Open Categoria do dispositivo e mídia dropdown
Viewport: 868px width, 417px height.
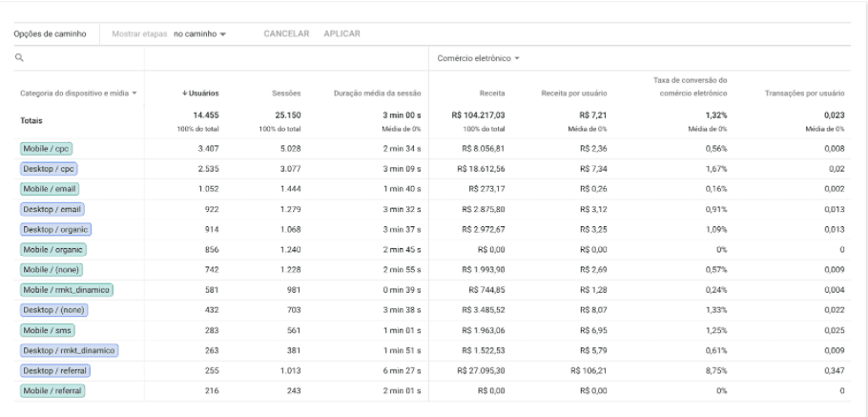(78, 93)
